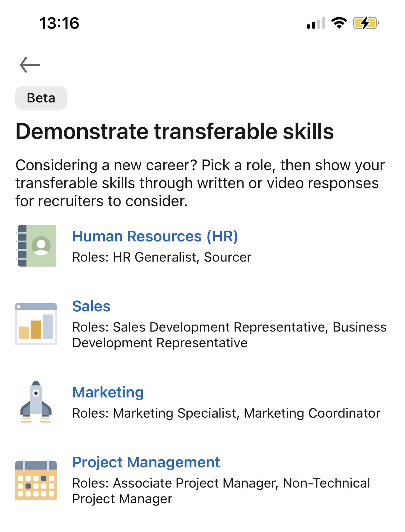Select Associate Project Manager roles description

[x=221, y=491]
